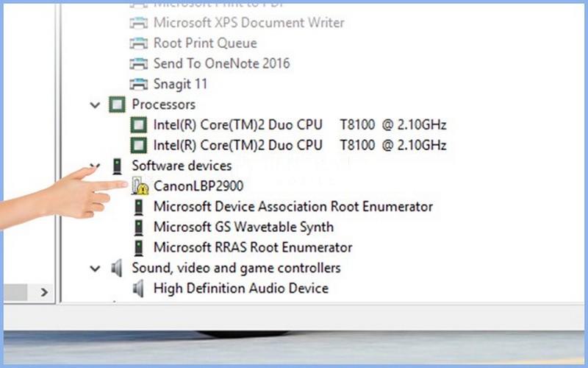Collapse Sound, video and game controllers
The width and height of the screenshot is (588, 368).
pos(95,269)
